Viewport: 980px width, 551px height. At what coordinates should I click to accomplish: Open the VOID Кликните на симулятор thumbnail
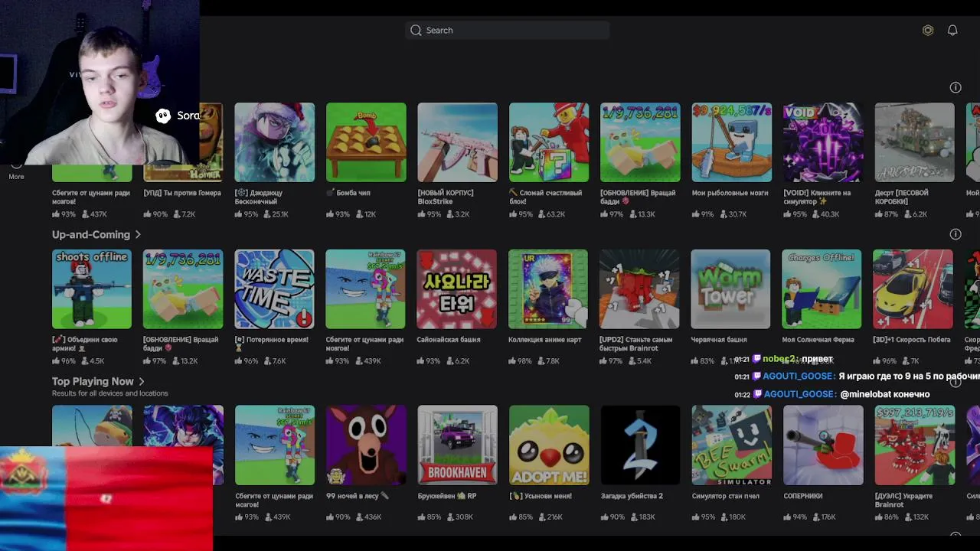tap(823, 142)
